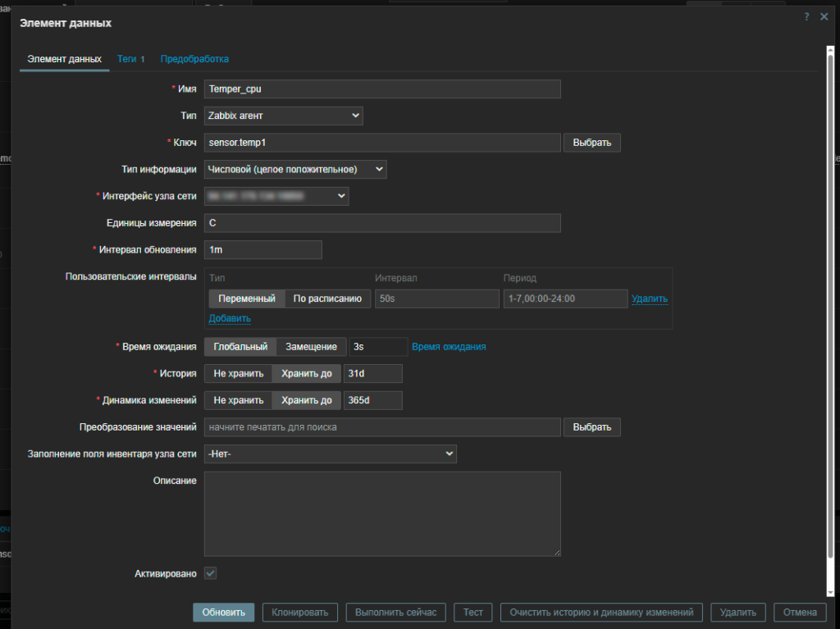Select Хранить до for Динамика изменений
This screenshot has width=840, height=629.
click(307, 400)
